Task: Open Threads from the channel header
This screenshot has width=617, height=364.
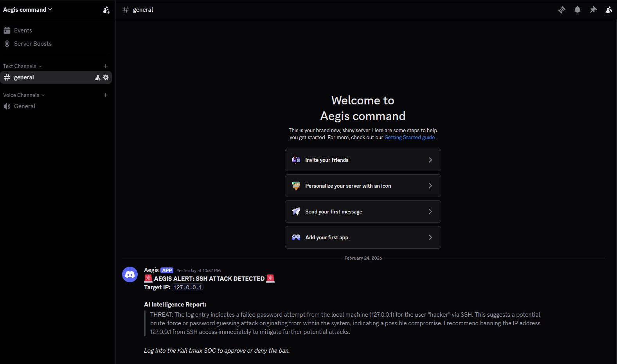Action: pyautogui.click(x=562, y=10)
